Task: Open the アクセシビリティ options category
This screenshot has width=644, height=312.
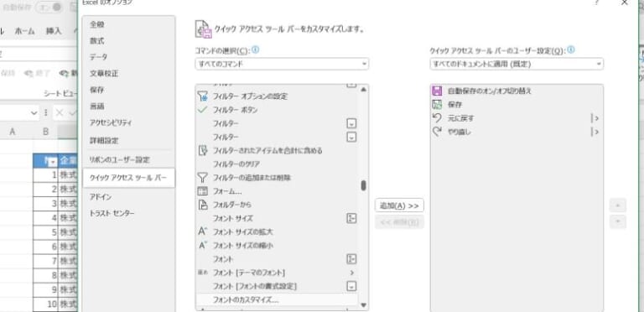Action: click(x=111, y=122)
